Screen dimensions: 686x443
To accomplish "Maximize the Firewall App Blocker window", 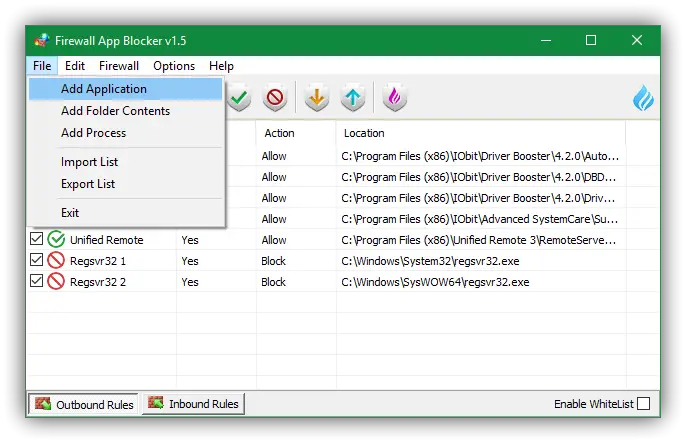I will [x=591, y=41].
